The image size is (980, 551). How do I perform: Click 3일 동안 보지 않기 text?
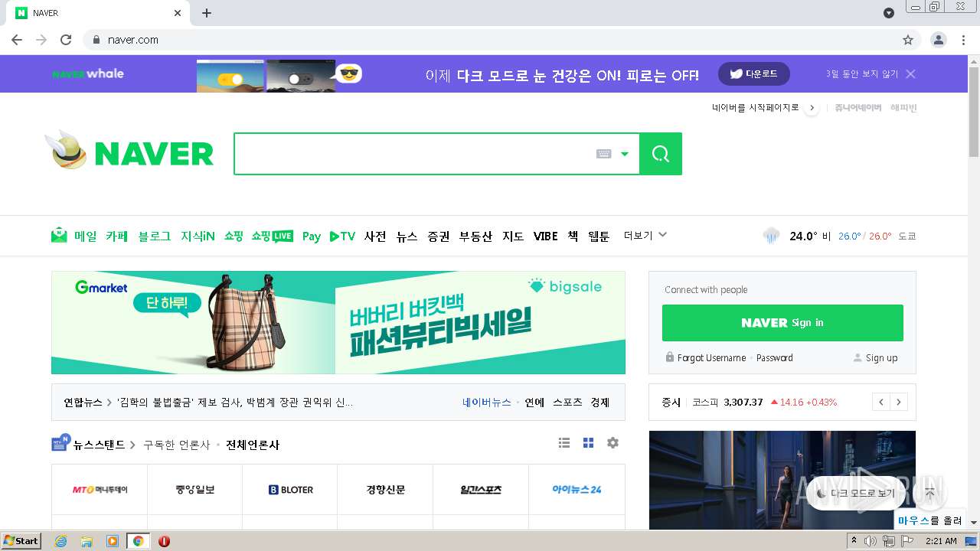click(861, 74)
